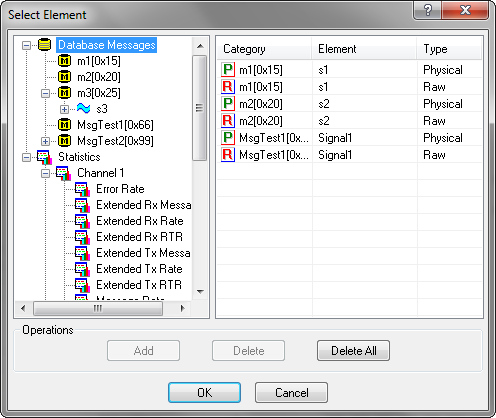Select m2[0x20] label in the tree
This screenshot has height=418, width=496.
tap(99, 77)
